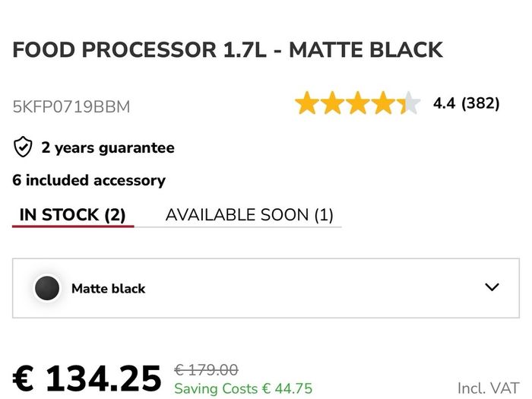
Task: Click the partially filled fifth star
Action: pyautogui.click(x=409, y=103)
